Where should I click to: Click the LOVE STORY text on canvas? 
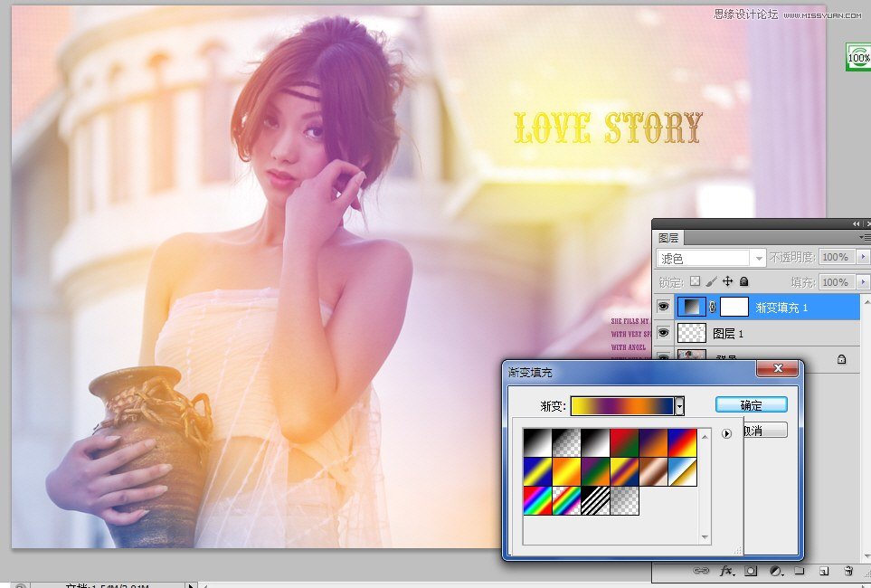(609, 128)
